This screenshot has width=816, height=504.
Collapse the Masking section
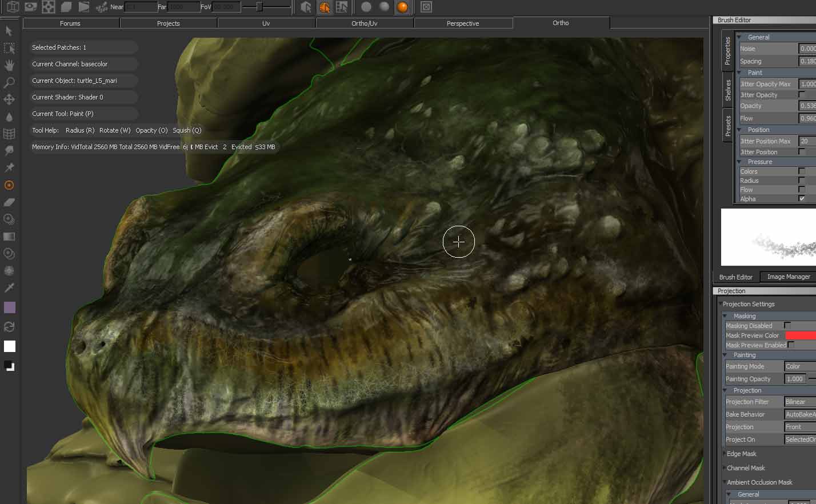(x=725, y=316)
